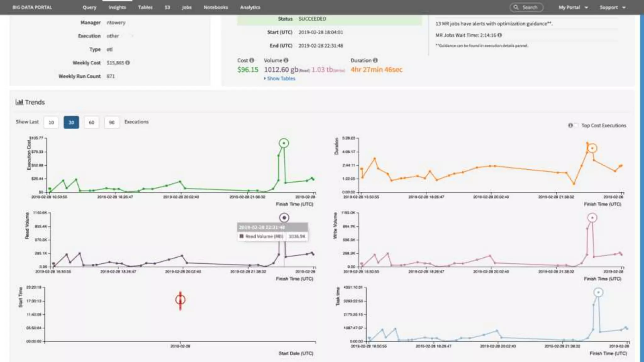Image resolution: width=644 pixels, height=362 pixels.
Task: Click the BIG DATA PORTAL logo link
Action: point(32,7)
